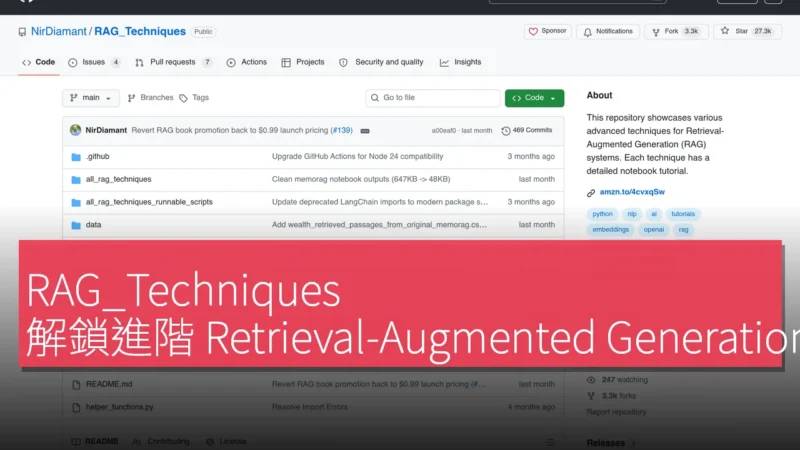Image resolution: width=800 pixels, height=450 pixels.
Task: Open the Security and quality tab
Action: [x=382, y=62]
